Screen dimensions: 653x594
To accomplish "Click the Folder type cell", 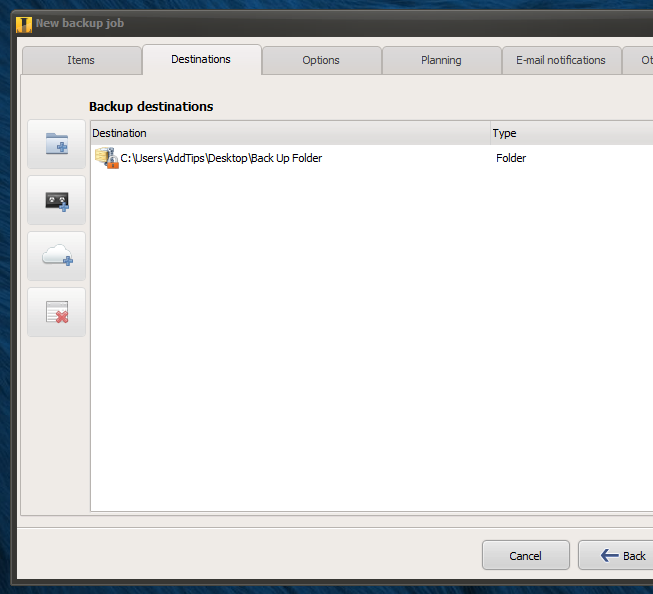I will click(511, 158).
